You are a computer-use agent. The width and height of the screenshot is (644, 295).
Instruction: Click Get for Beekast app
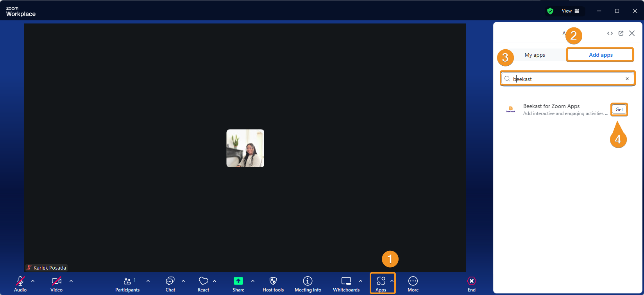619,110
